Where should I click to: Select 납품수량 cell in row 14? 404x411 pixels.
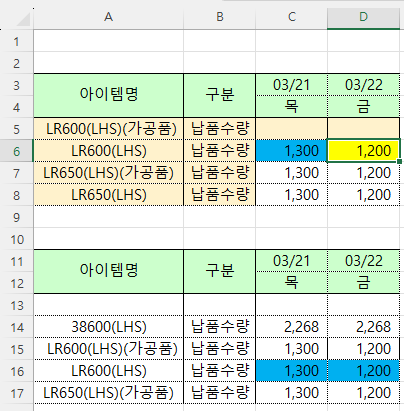tap(220, 327)
